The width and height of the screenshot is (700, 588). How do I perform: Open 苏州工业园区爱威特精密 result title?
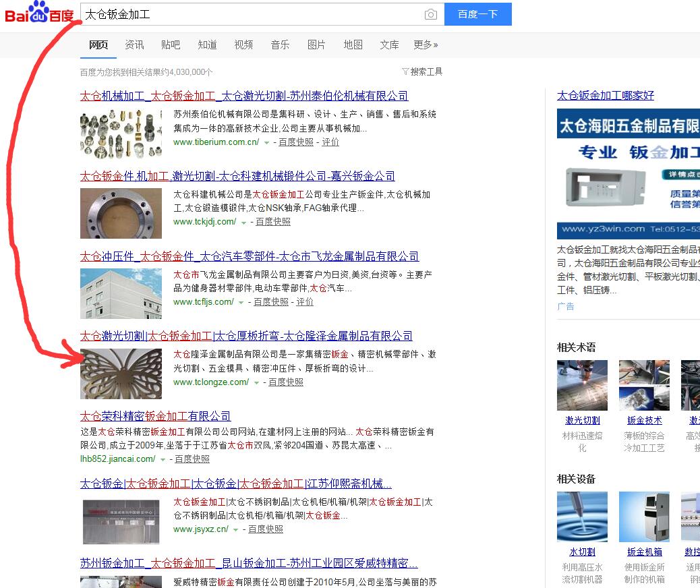249,564
